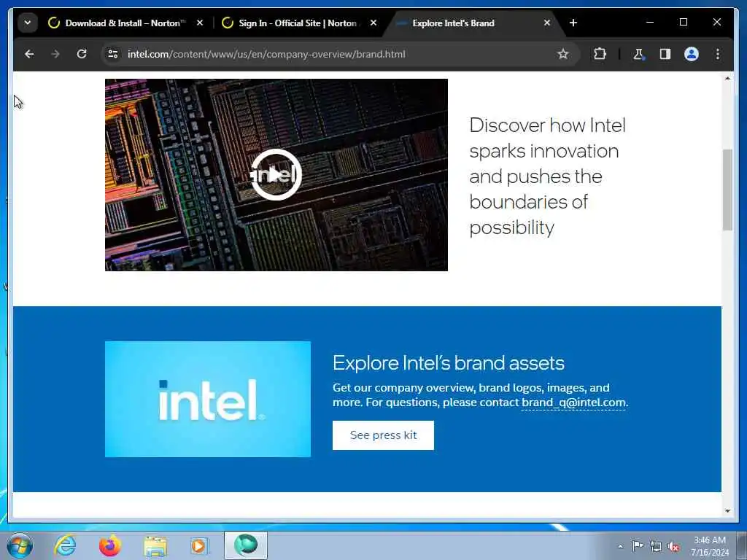Open the tab search dropdown arrow
This screenshot has height=560, width=747.
point(28,23)
